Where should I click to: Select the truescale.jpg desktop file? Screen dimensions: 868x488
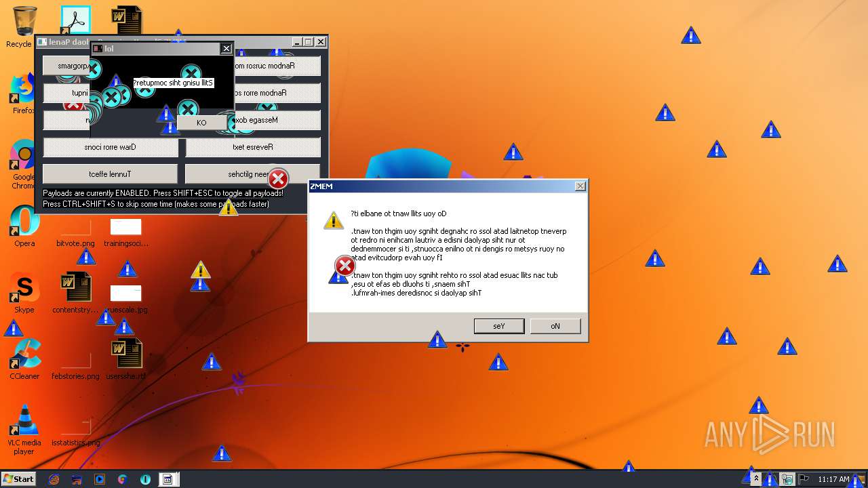126,298
